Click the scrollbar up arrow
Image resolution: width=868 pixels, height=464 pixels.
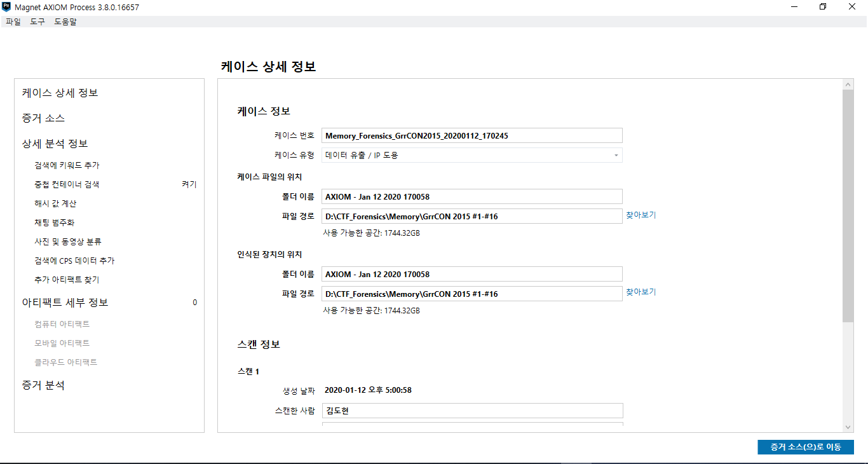(848, 84)
